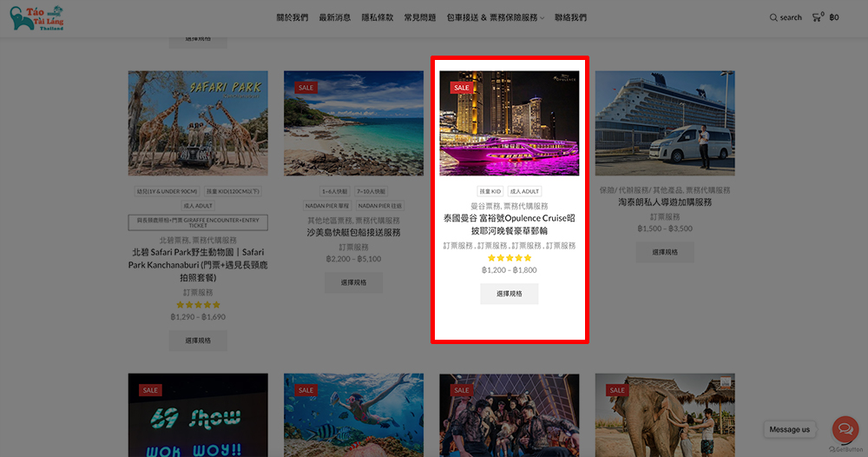The height and width of the screenshot is (457, 868).
Task: Open the 69 Show product image
Action: coord(198,415)
